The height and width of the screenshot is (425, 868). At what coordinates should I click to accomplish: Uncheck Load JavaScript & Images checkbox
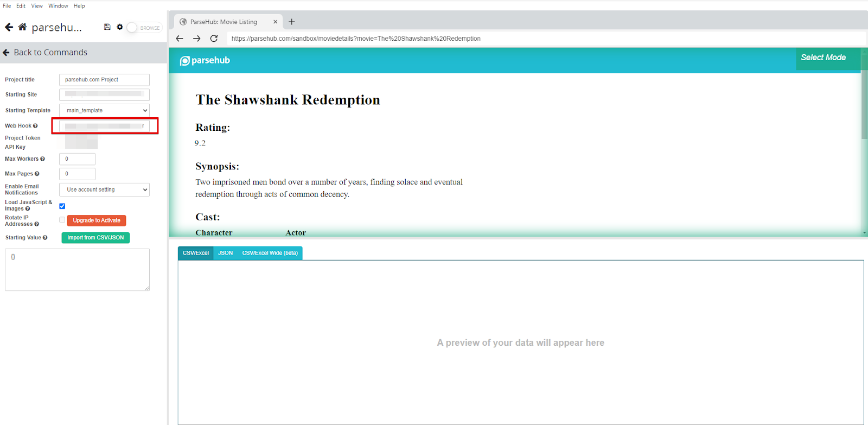(62, 206)
